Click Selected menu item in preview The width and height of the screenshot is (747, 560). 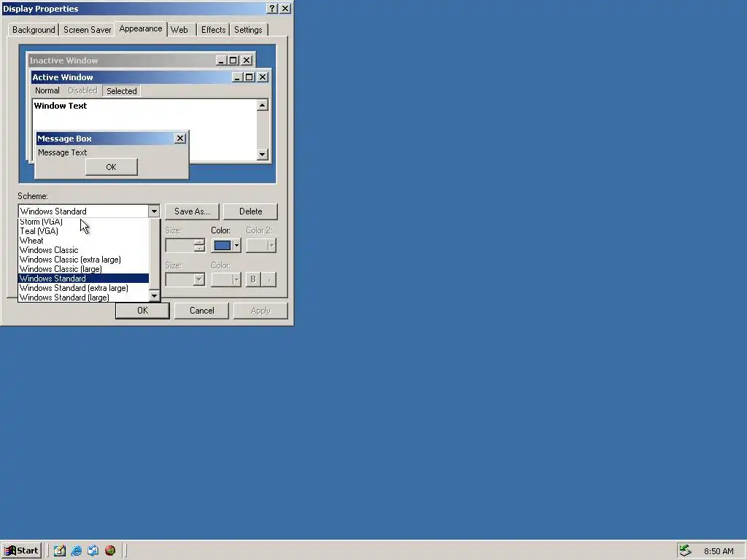point(122,91)
